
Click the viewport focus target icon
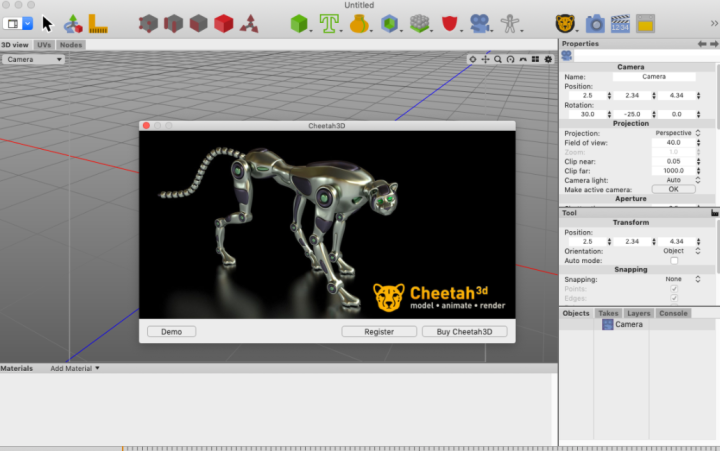472,59
